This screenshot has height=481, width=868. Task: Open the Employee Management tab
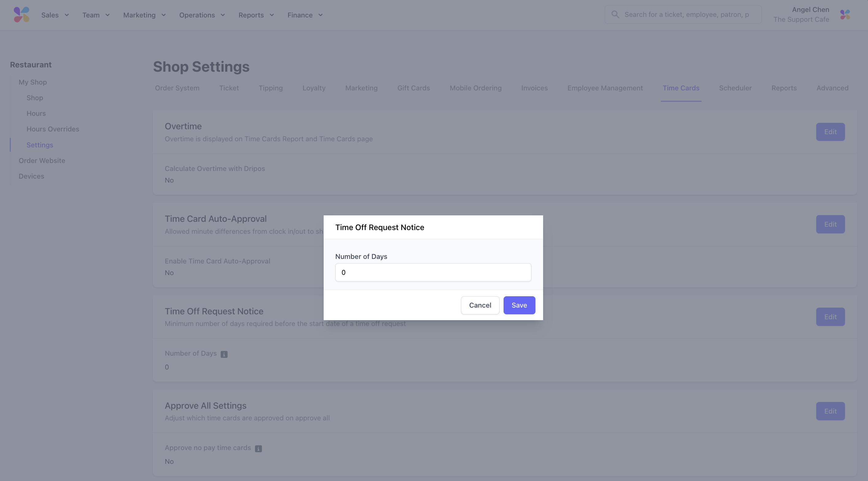[605, 88]
